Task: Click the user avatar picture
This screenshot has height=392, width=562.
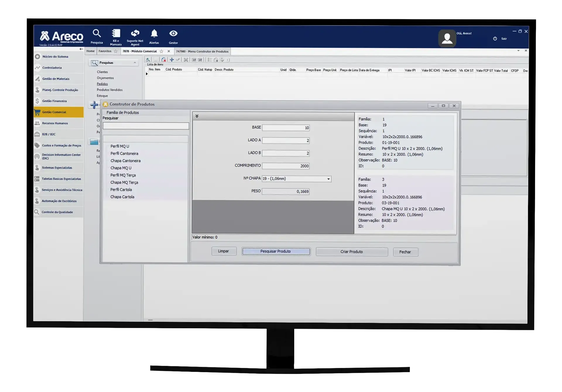Action: [447, 38]
